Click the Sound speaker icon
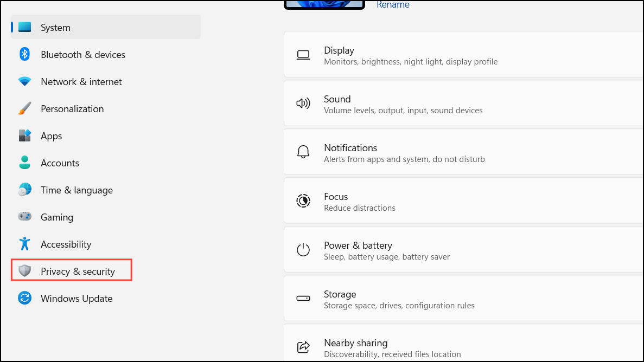The image size is (644, 362). pyautogui.click(x=303, y=104)
